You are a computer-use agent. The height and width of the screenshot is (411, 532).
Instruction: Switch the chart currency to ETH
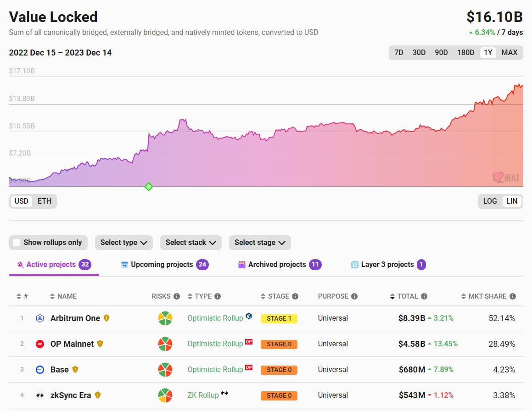(x=45, y=201)
